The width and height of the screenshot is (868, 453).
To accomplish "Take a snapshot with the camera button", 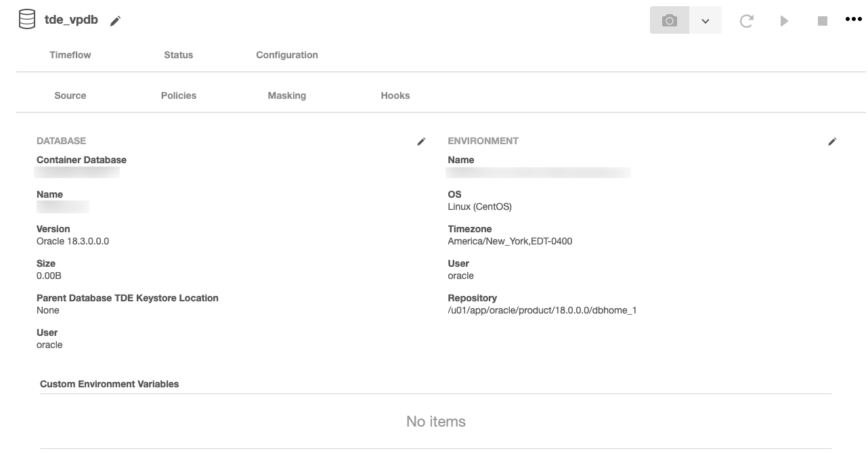I will [669, 20].
